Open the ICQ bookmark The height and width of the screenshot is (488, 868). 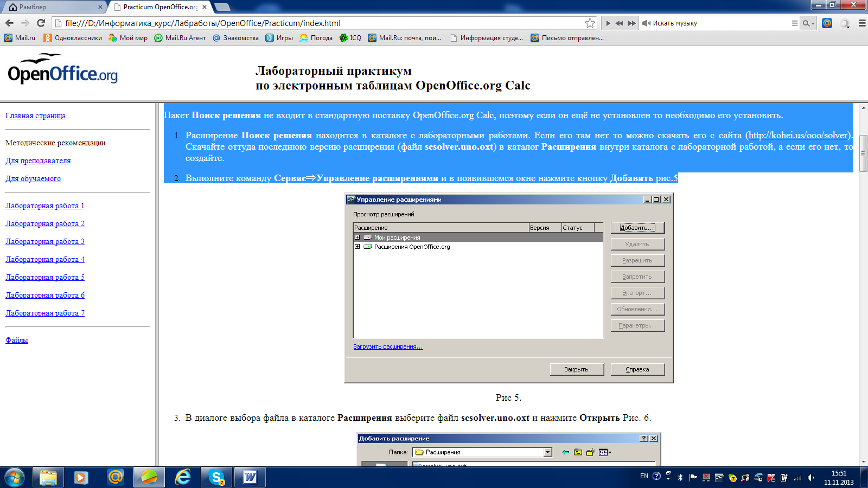coord(350,38)
